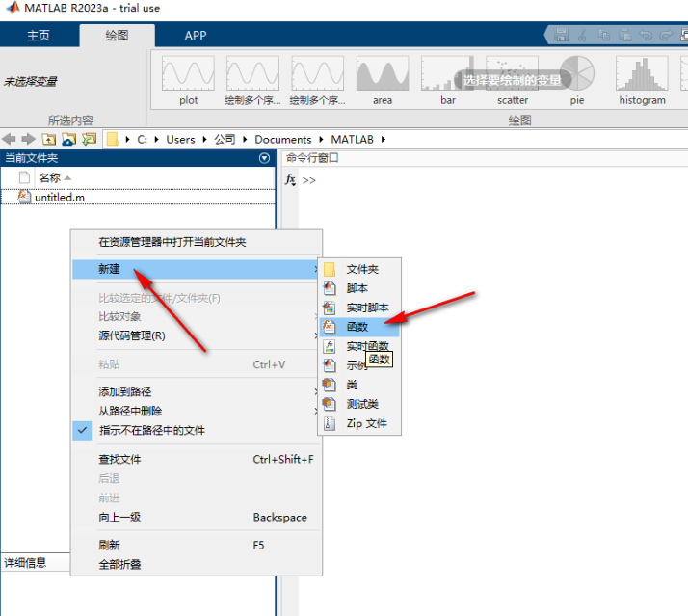688x616 pixels.
Task: Expand the 源代码管理(R) submenu
Action: (197, 335)
